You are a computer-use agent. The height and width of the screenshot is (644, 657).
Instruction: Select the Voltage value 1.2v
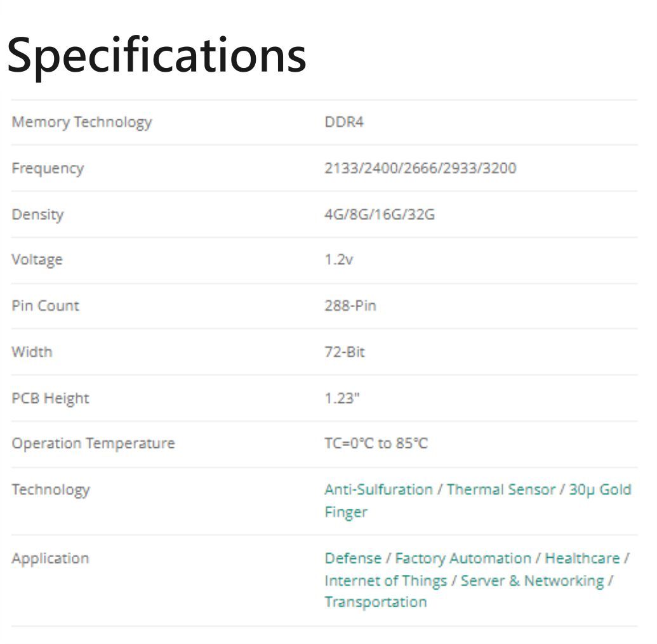coord(338,260)
